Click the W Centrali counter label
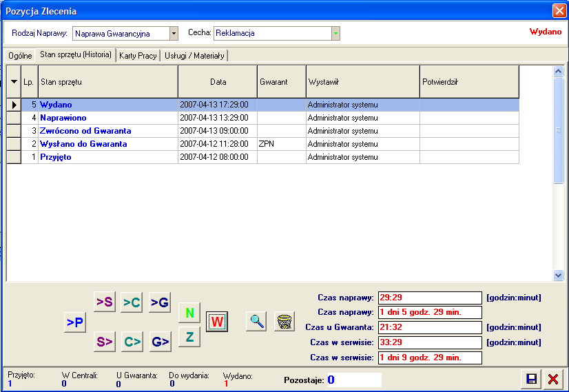The height and width of the screenshot is (392, 569). [79, 375]
